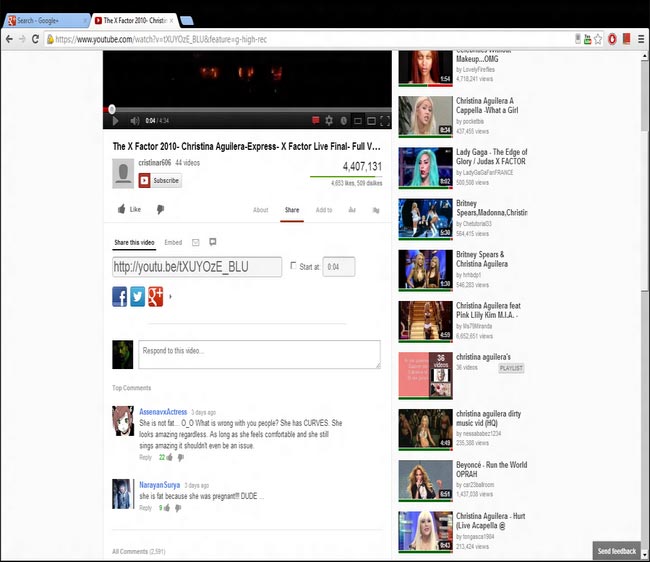Viewport: 650px width, 562px height.
Task: Bookmark this page with star
Action: (x=598, y=39)
